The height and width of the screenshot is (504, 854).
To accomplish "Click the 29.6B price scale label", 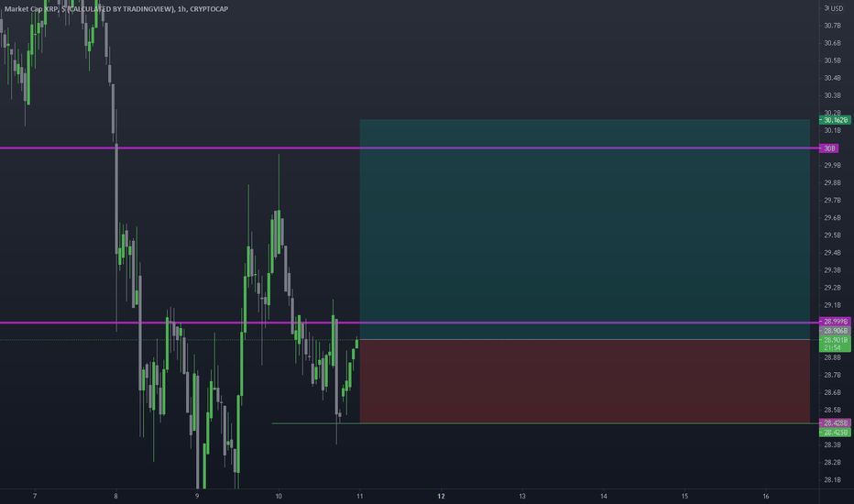I will (832, 217).
